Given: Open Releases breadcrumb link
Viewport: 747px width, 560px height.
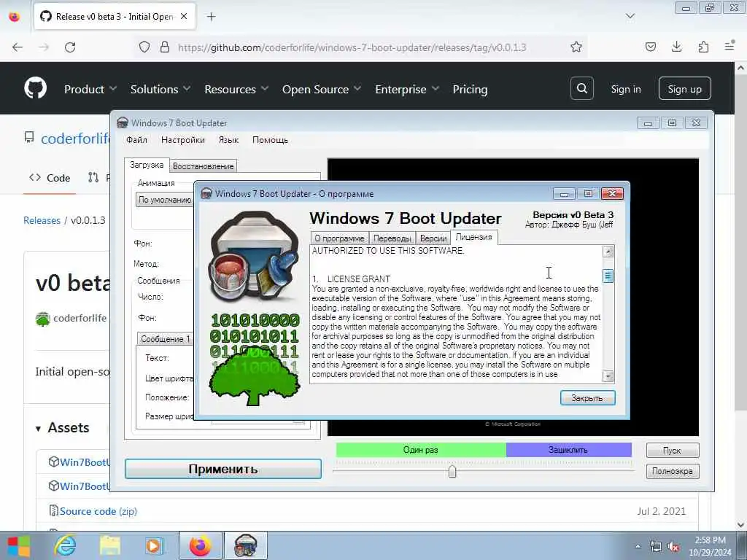Looking at the screenshot, I should point(42,220).
